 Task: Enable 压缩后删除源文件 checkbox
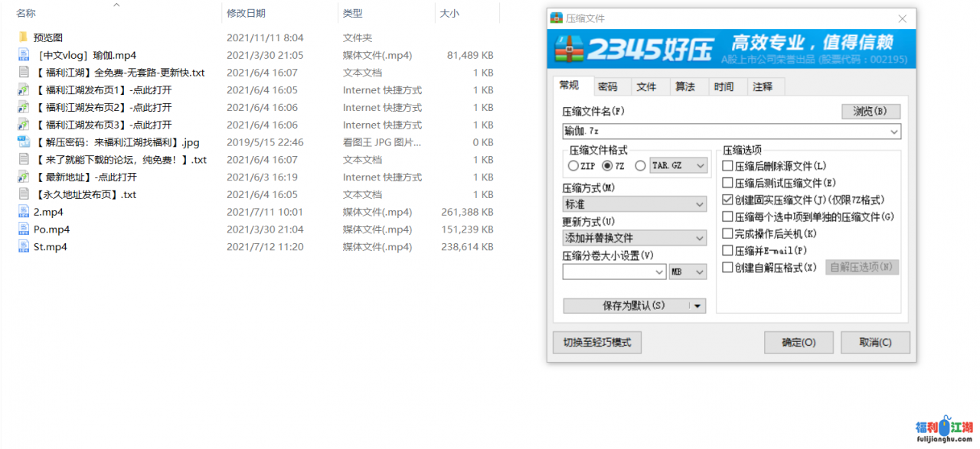[727, 166]
